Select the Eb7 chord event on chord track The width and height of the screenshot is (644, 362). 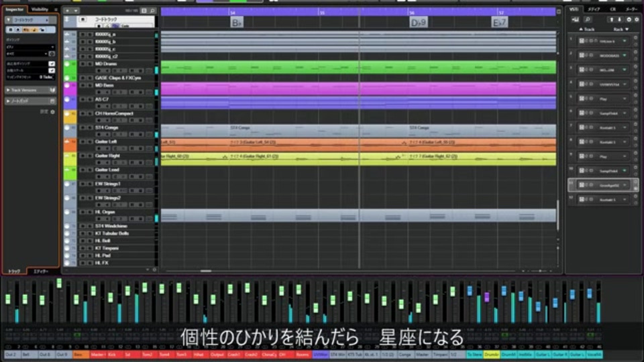coord(499,22)
